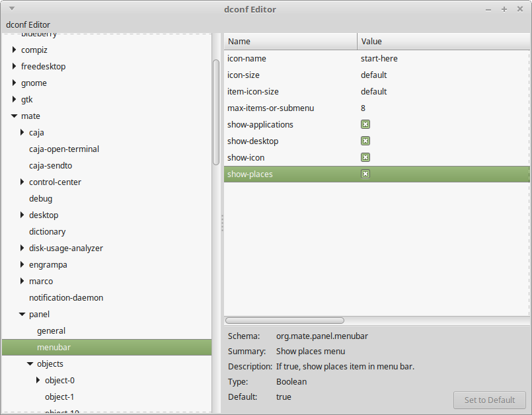Edit the default value of item-icon-size
Screen dimensions: 532x415
373,92
